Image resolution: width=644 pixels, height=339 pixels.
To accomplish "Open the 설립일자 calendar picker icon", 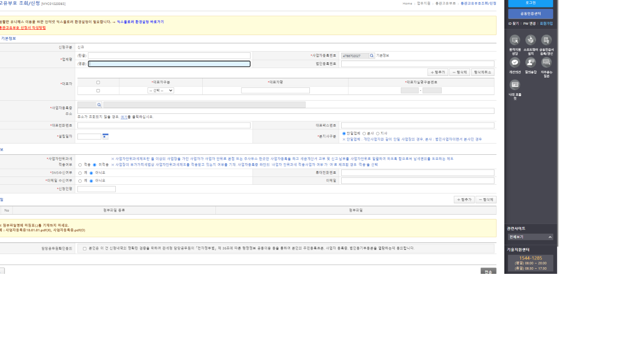I will coord(105,136).
